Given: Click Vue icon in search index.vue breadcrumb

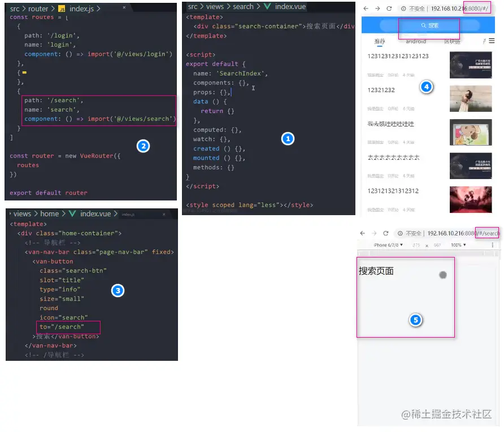Looking at the screenshot, I should click(267, 6).
